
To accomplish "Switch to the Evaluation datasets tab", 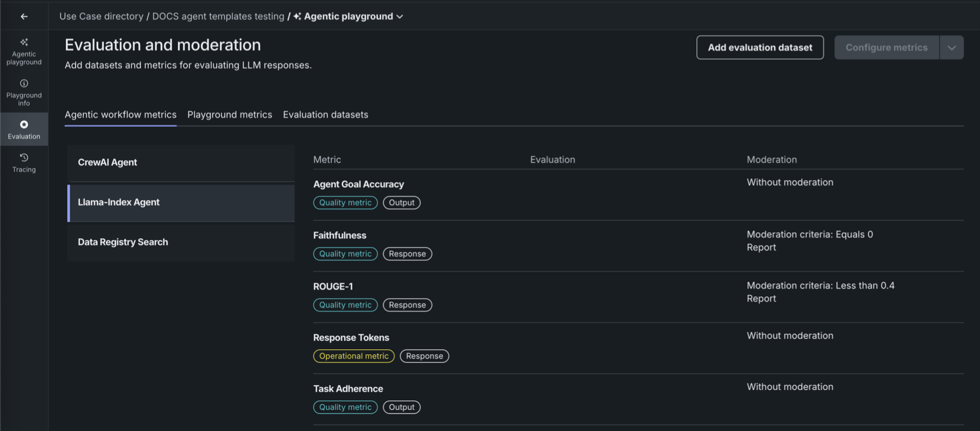I will click(x=325, y=115).
